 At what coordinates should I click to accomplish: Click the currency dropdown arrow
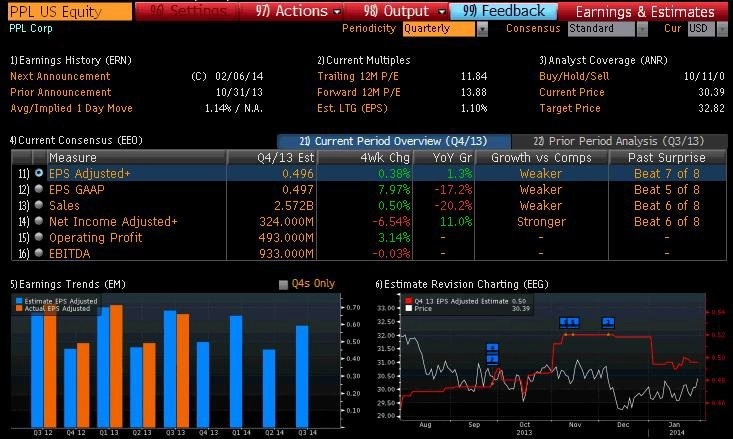point(722,29)
